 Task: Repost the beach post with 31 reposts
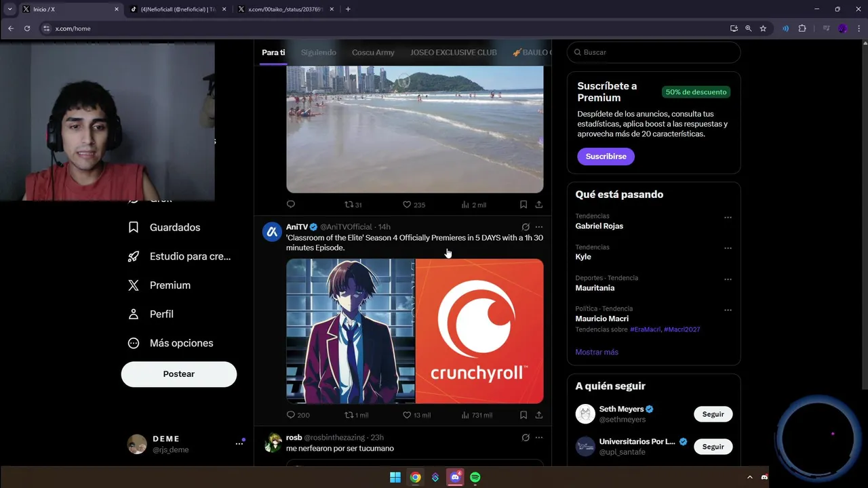(x=353, y=204)
